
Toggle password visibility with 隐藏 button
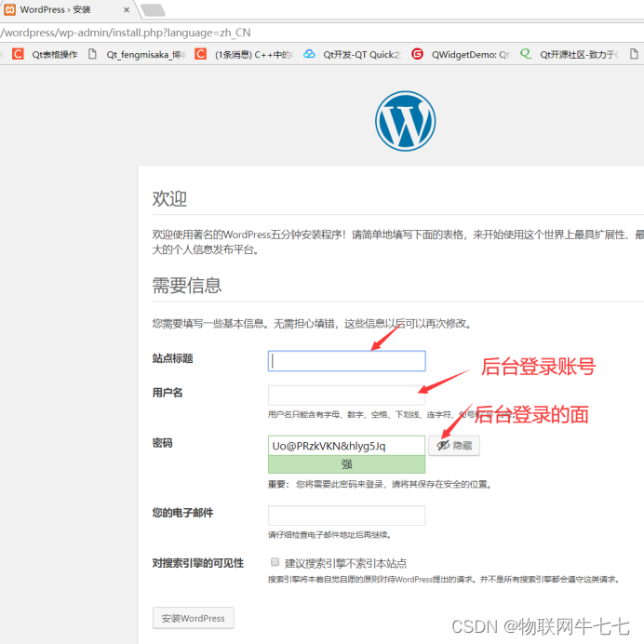(x=454, y=446)
